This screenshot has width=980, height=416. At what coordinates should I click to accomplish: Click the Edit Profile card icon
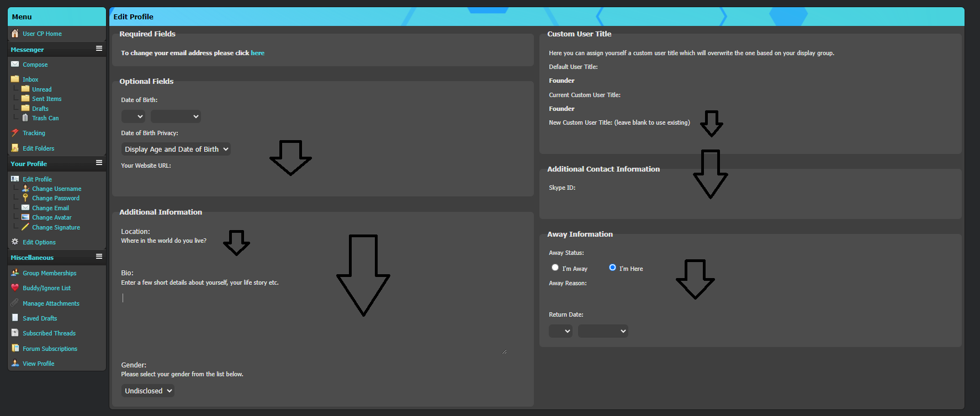(x=15, y=179)
